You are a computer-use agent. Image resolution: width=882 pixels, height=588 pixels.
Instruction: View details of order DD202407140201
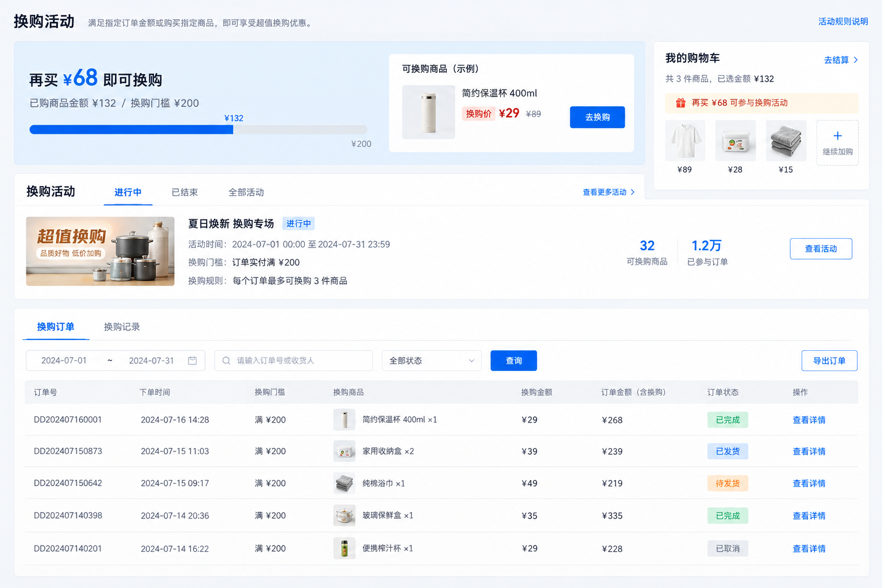[809, 548]
